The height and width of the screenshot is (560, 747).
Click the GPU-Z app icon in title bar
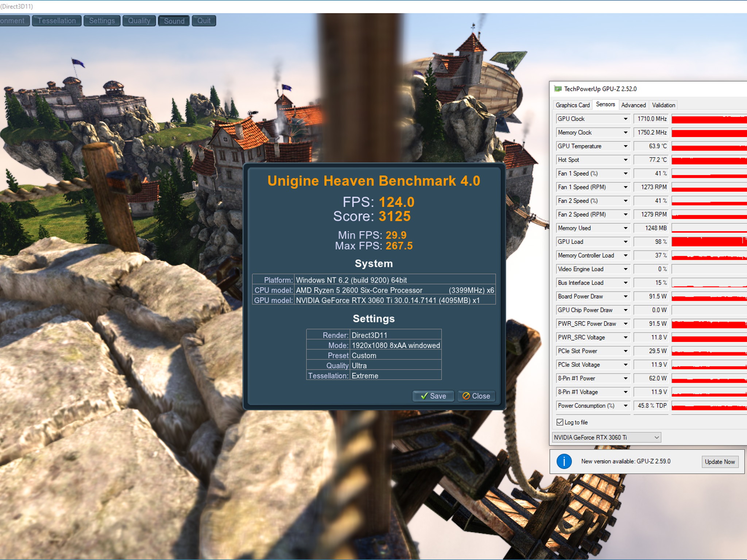558,89
